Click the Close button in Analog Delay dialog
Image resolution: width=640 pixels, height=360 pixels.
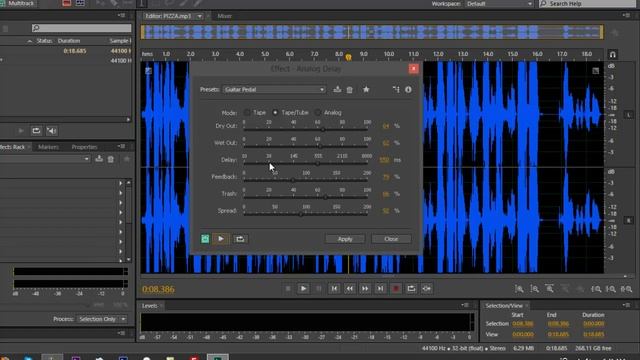391,239
